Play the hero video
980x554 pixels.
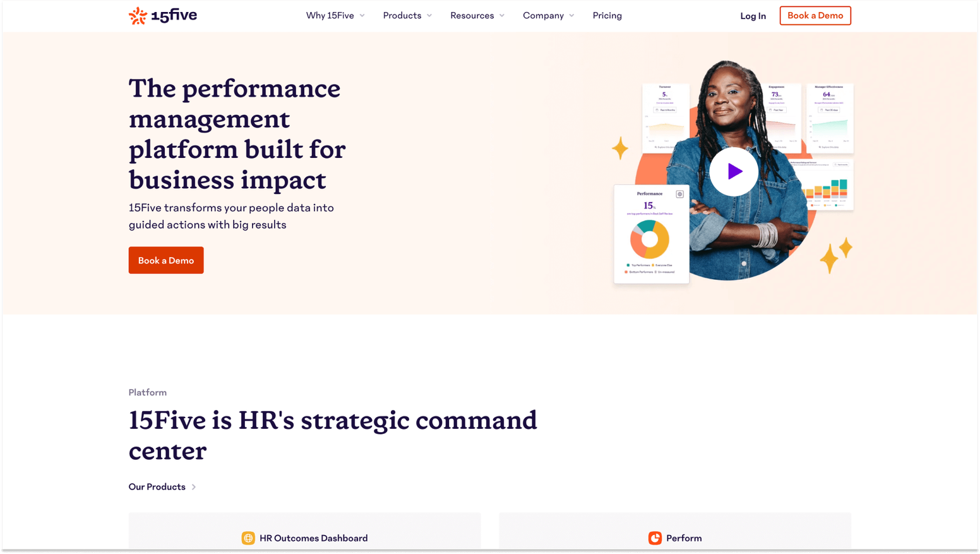(734, 171)
